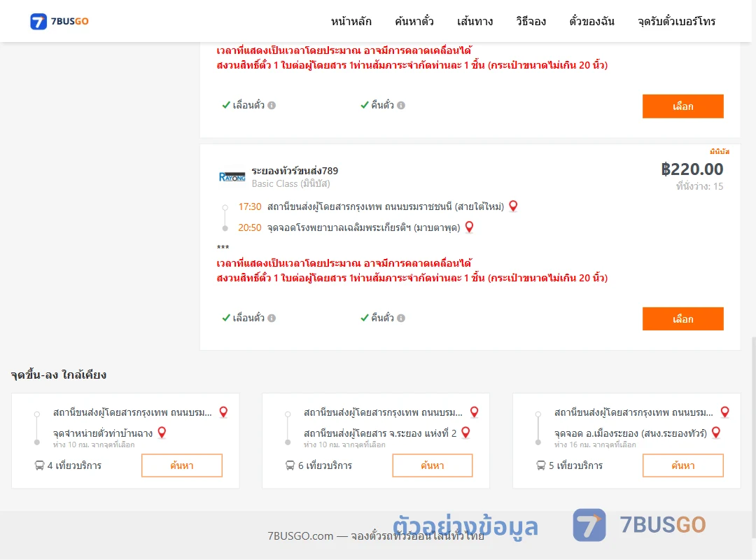This screenshot has height=560, width=756.
Task: Click ค้นหา in สถานีขนส่ง จ.ระยอง แห่งที่ 2 card
Action: tap(433, 465)
